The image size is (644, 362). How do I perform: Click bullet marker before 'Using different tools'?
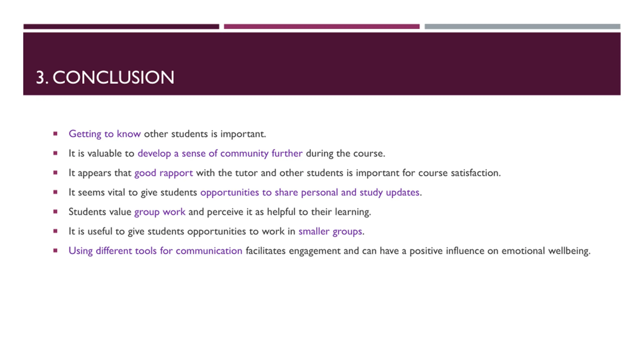point(55,250)
